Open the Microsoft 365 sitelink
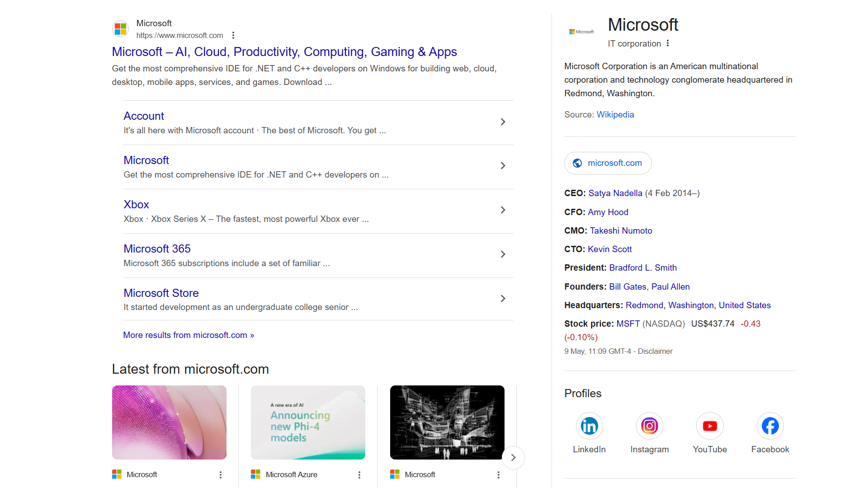The image size is (868, 488). (157, 249)
